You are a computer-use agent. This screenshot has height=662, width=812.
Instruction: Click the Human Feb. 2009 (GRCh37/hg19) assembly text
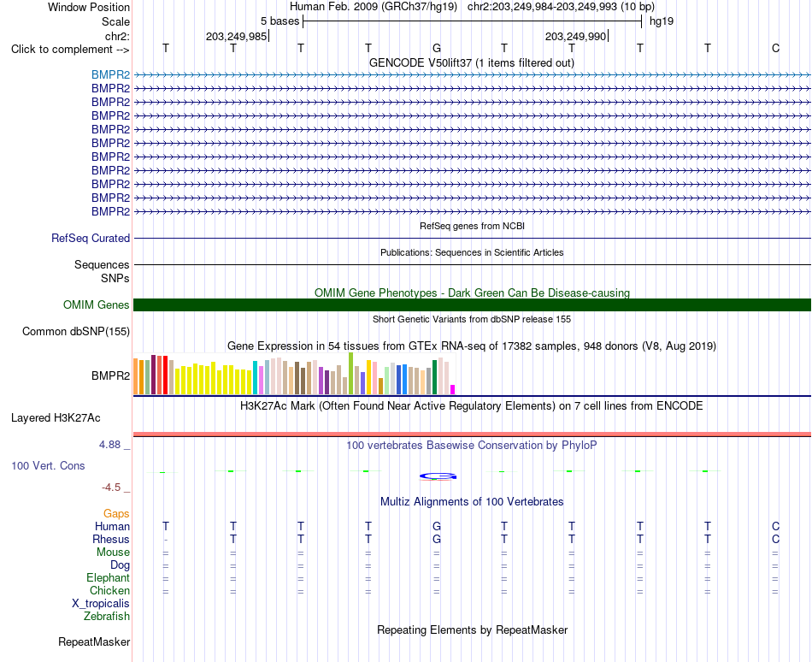pos(374,7)
